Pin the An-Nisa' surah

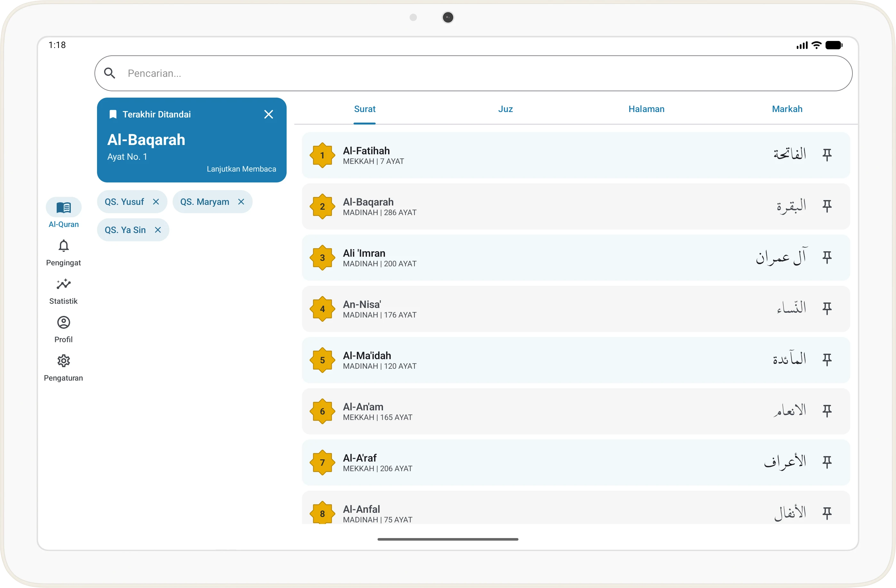point(827,308)
